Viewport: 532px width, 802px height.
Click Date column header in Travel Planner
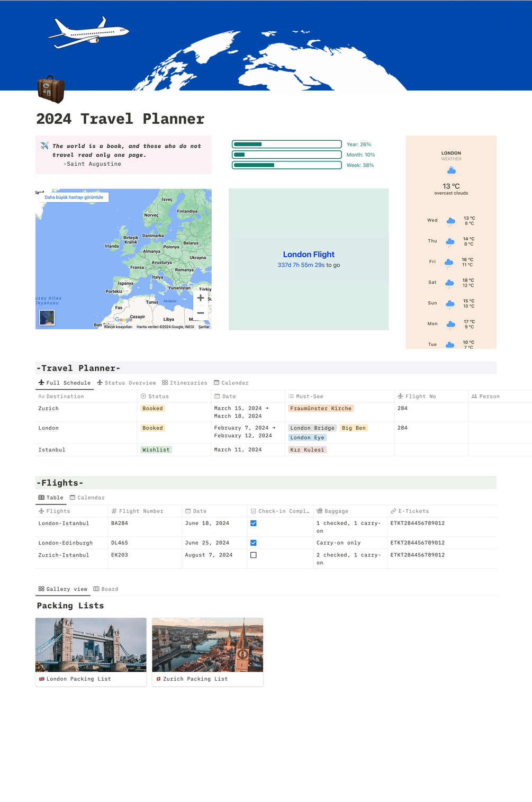click(x=248, y=397)
